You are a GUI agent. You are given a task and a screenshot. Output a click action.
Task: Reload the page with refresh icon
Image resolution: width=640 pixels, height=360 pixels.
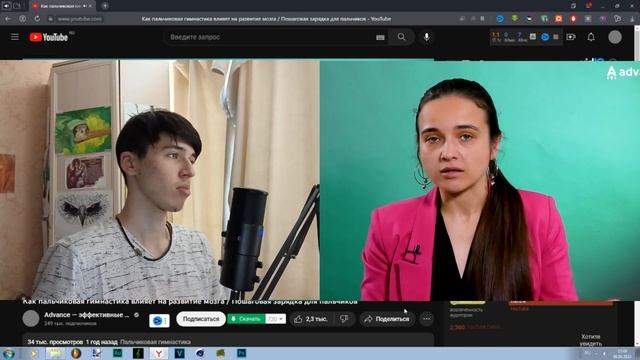[x=37, y=19]
